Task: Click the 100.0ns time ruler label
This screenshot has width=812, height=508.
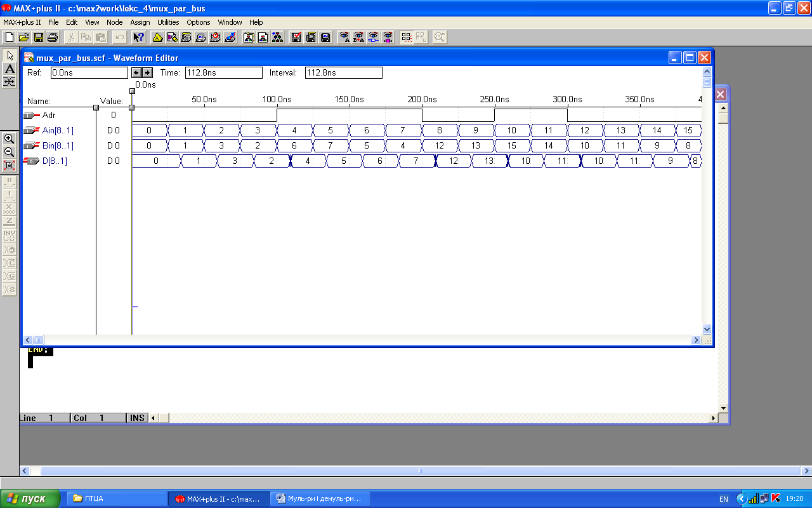Action: [277, 100]
